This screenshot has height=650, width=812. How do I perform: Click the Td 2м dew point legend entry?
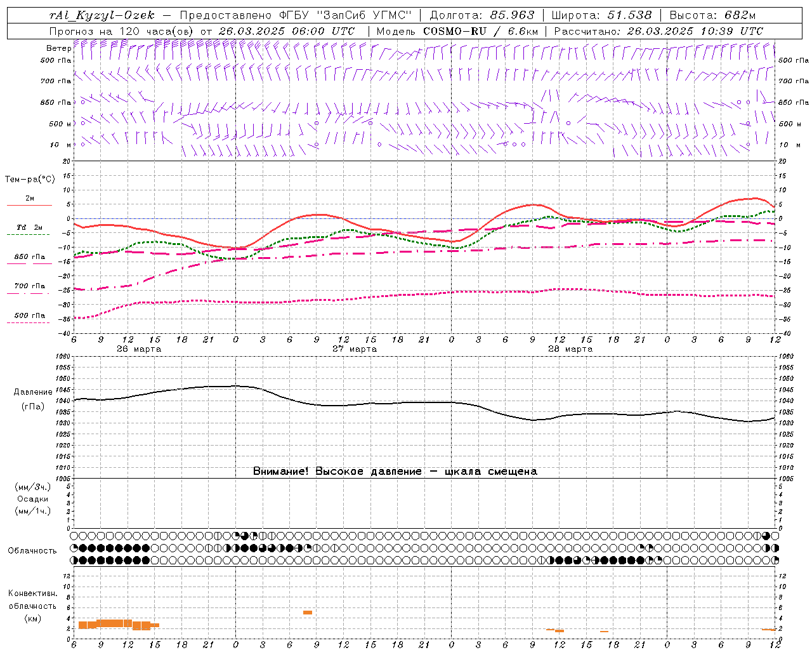(x=29, y=227)
